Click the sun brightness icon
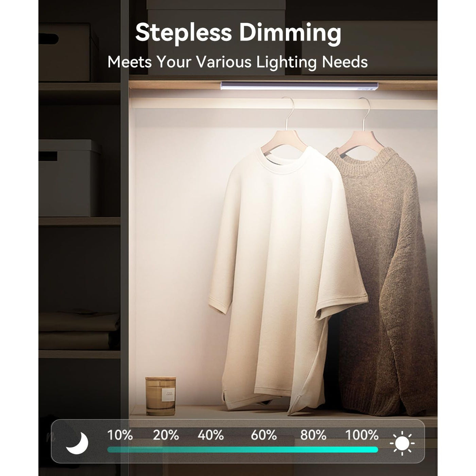 pyautogui.click(x=402, y=443)
